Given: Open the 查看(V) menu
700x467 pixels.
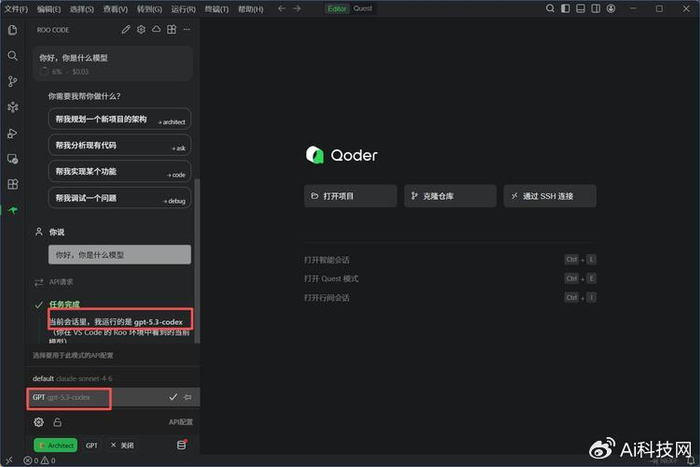Looking at the screenshot, I should (115, 9).
